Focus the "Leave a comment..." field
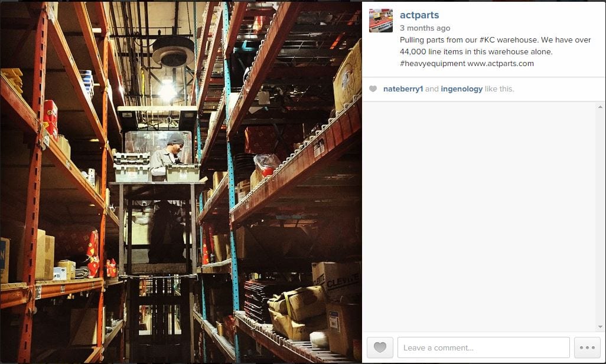This screenshot has width=606, height=364. 484,347
